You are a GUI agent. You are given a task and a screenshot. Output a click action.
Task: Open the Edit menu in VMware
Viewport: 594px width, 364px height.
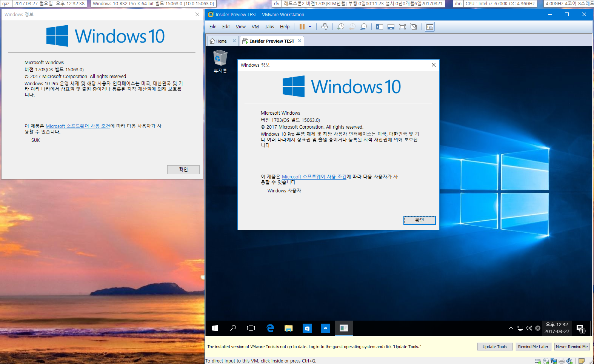click(226, 27)
